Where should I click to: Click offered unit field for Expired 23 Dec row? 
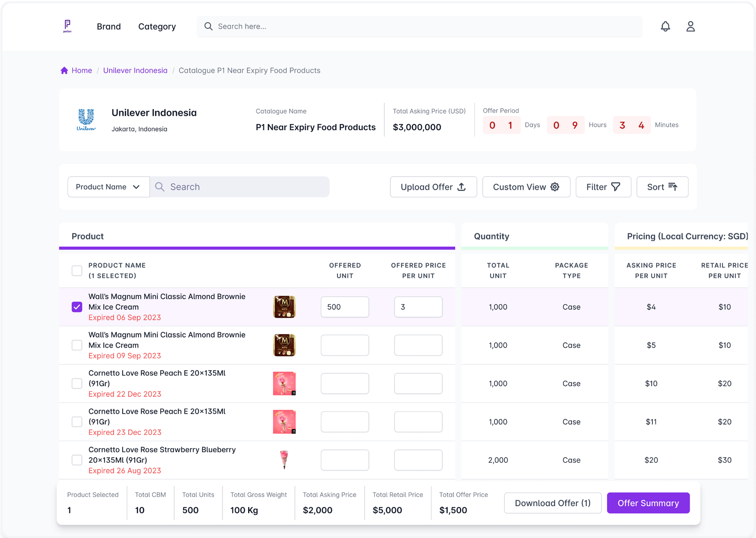click(344, 422)
